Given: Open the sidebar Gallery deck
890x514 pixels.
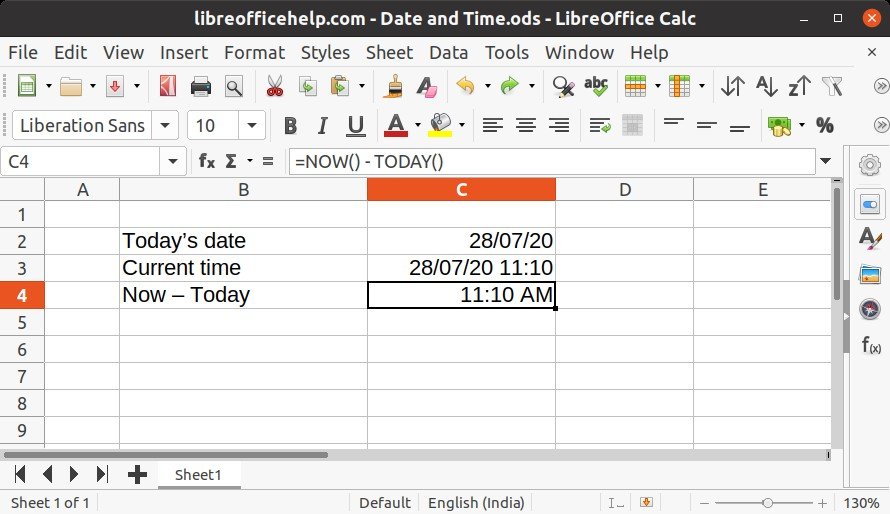Looking at the screenshot, I should point(870,275).
